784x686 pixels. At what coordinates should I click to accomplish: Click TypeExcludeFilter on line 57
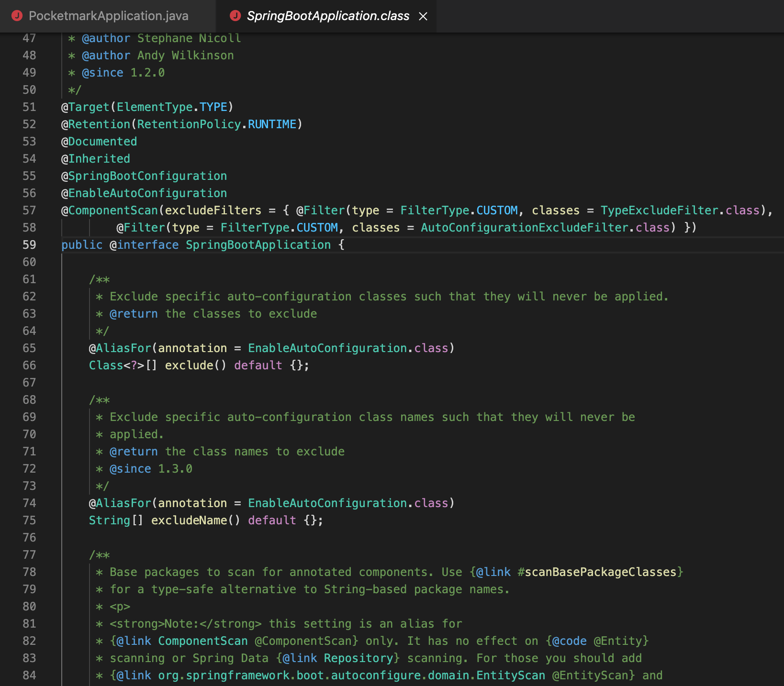click(660, 210)
